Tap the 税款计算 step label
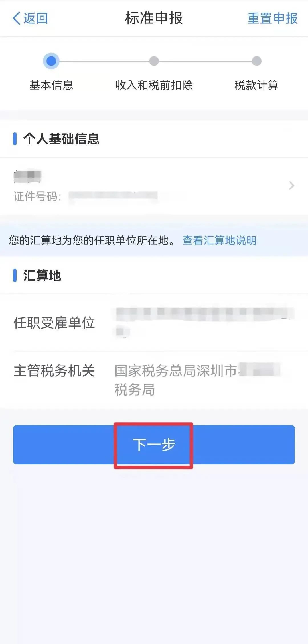The height and width of the screenshot is (644, 308). click(257, 85)
